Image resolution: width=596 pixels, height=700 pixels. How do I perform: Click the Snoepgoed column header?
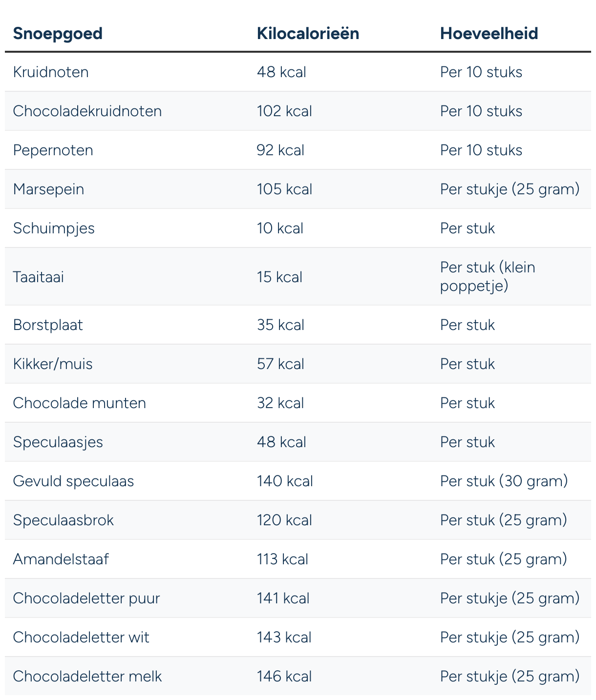tap(58, 33)
